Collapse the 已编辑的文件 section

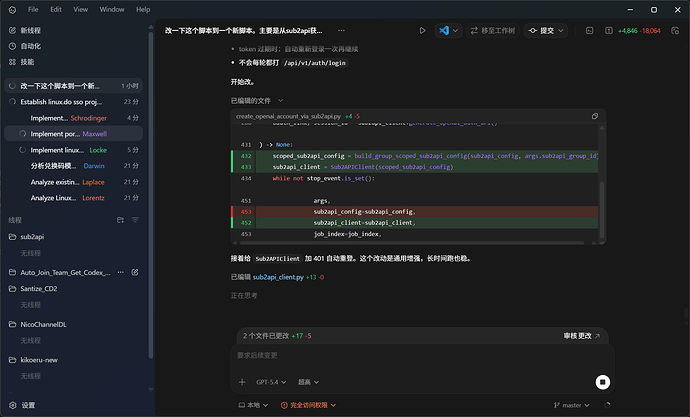pos(257,101)
